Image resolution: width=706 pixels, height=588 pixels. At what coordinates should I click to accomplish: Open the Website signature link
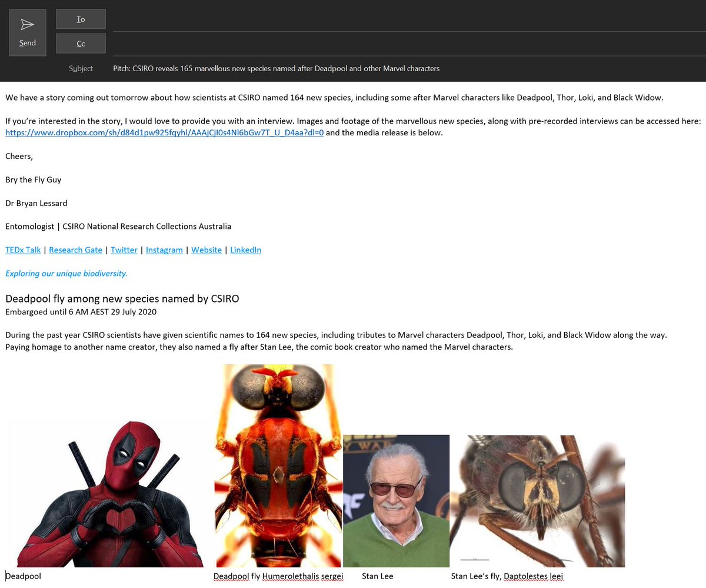tap(207, 250)
